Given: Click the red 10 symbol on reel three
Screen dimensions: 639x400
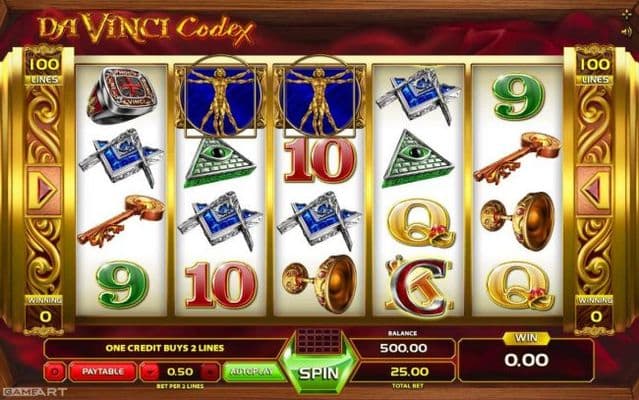Looking at the screenshot, I should click(x=319, y=160).
